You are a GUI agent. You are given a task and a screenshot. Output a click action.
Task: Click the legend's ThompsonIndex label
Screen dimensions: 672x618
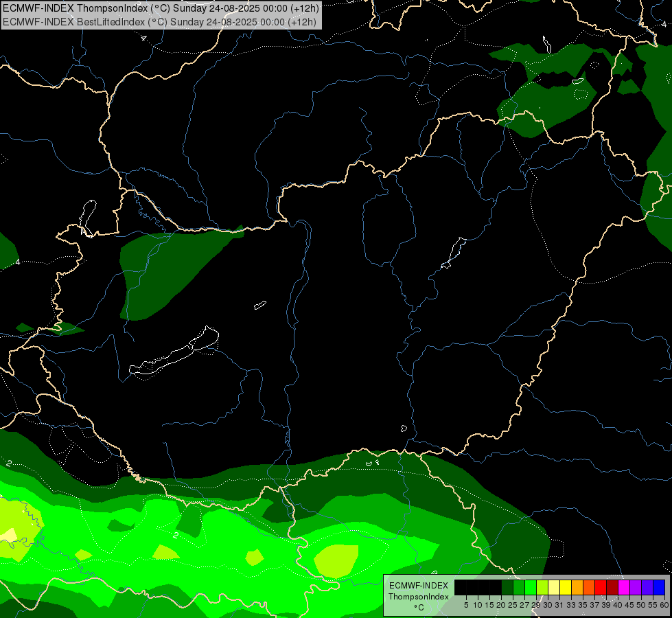click(x=419, y=597)
